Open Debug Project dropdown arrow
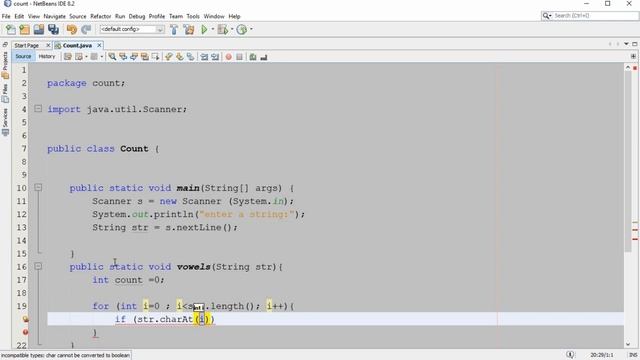This screenshot has width=640, height=360. tap(232, 29)
